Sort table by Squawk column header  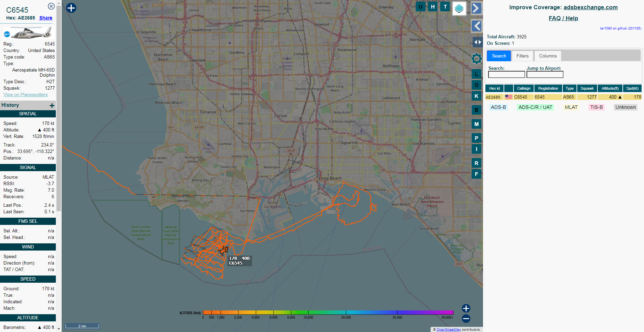click(x=587, y=88)
